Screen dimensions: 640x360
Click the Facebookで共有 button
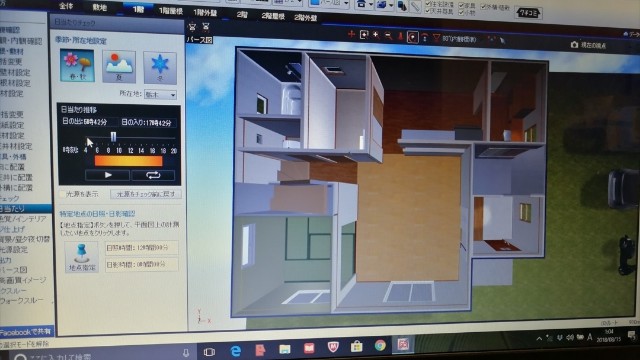26,332
